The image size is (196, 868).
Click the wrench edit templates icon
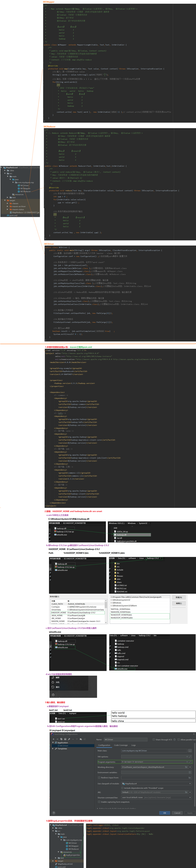pyautogui.click(x=69, y=739)
